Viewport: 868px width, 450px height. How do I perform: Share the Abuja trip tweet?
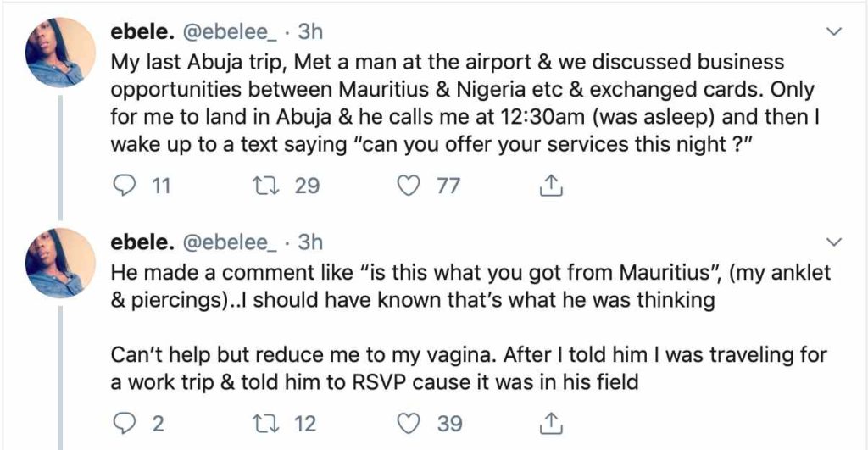click(x=550, y=185)
